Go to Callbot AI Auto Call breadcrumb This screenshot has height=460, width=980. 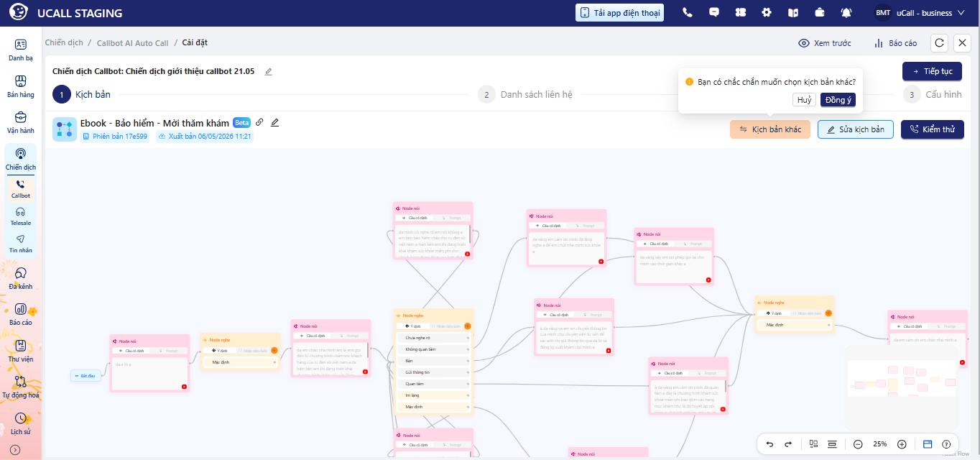tap(133, 43)
